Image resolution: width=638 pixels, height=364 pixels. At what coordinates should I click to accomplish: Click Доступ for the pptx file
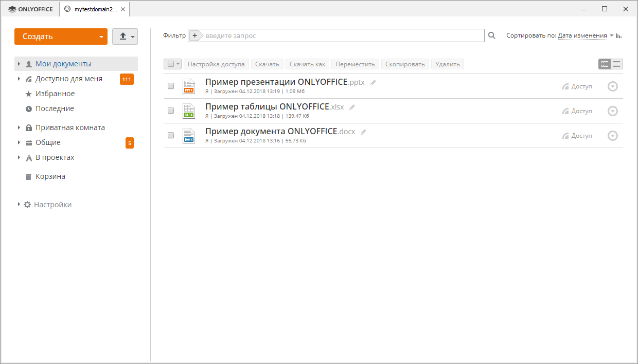(577, 86)
